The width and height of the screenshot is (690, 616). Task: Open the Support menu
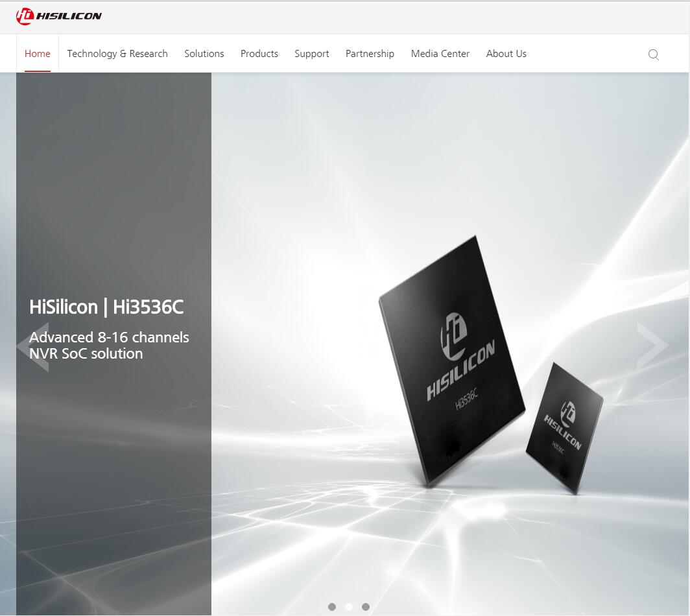click(x=311, y=54)
